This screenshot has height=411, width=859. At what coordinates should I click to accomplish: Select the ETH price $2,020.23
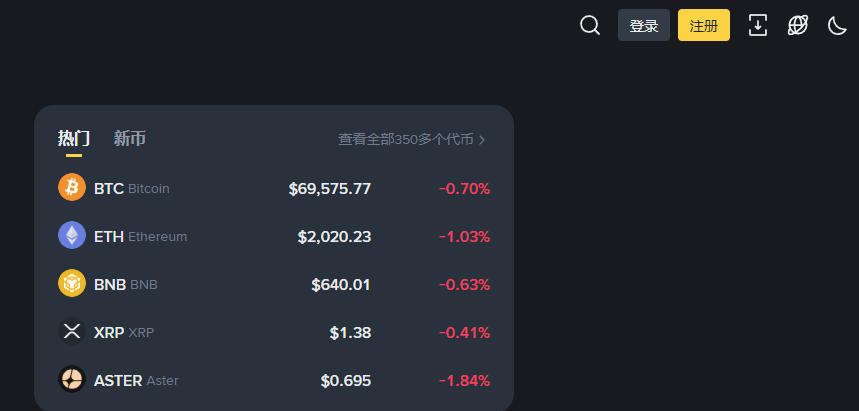(x=334, y=237)
